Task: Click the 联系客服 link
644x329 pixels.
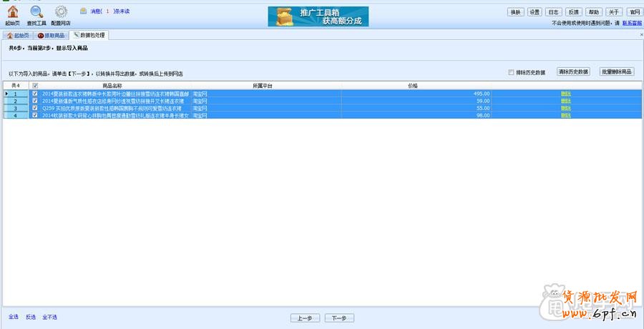Action: [x=632, y=23]
